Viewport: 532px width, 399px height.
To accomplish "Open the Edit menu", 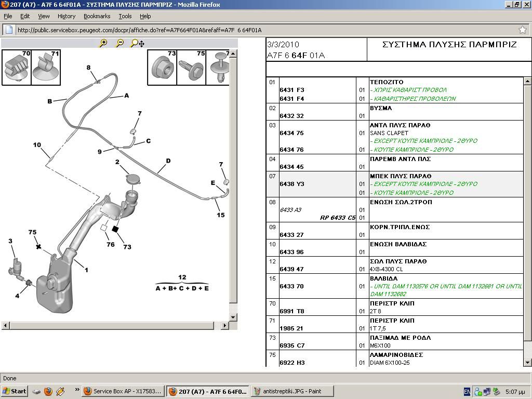I will tap(25, 16).
